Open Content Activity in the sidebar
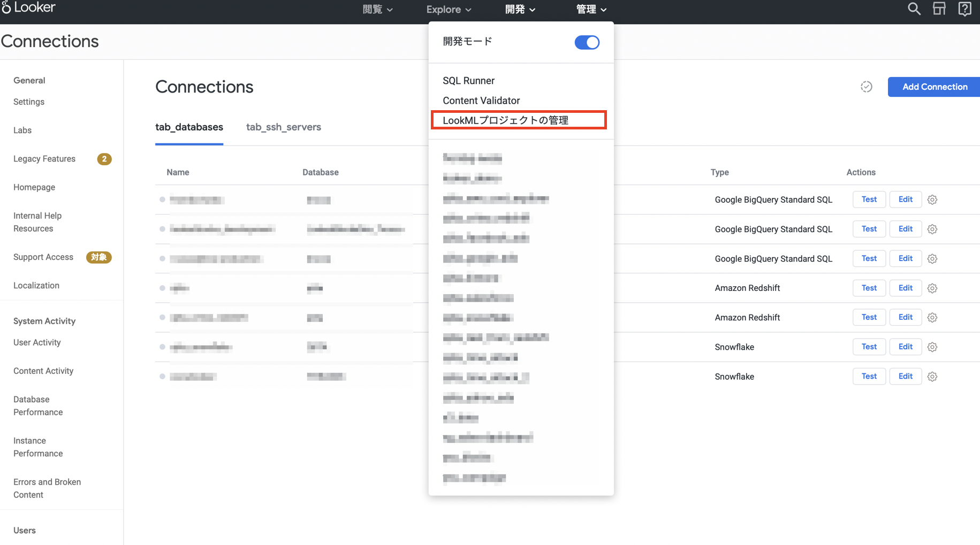The height and width of the screenshot is (545, 980). tap(43, 371)
